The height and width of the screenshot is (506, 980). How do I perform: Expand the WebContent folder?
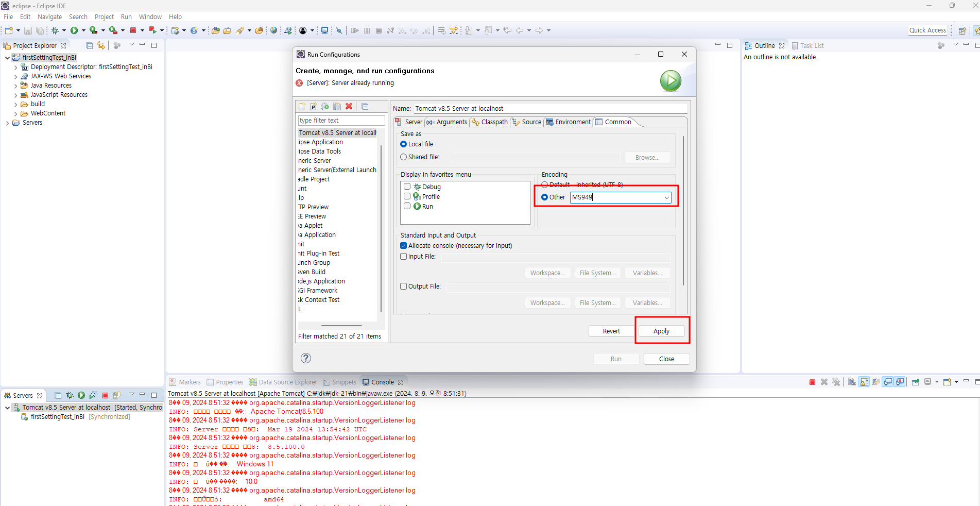15,113
